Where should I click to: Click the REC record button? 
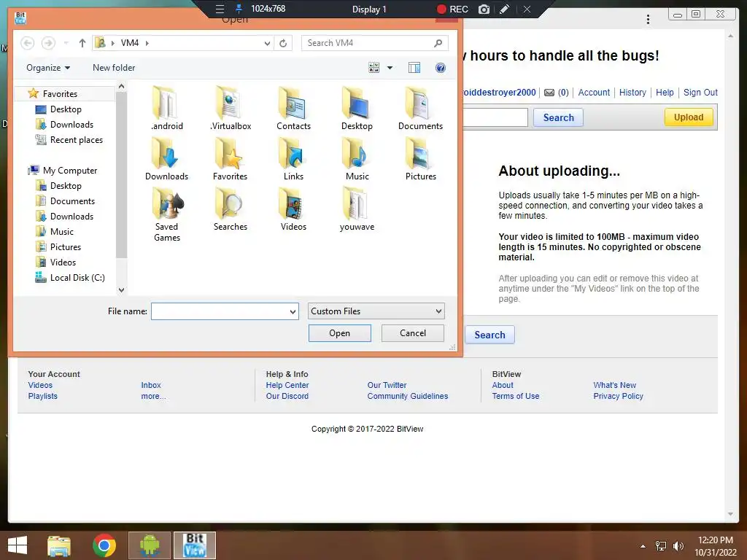coord(452,9)
